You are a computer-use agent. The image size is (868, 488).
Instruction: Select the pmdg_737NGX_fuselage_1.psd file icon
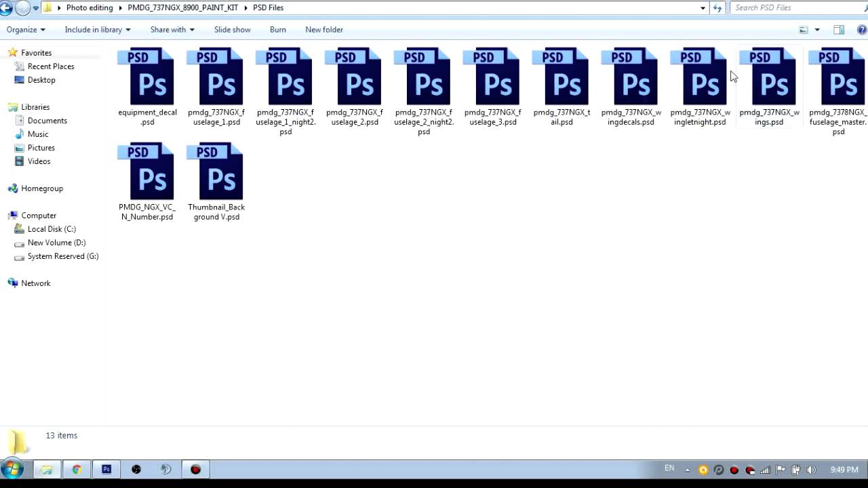(216, 77)
